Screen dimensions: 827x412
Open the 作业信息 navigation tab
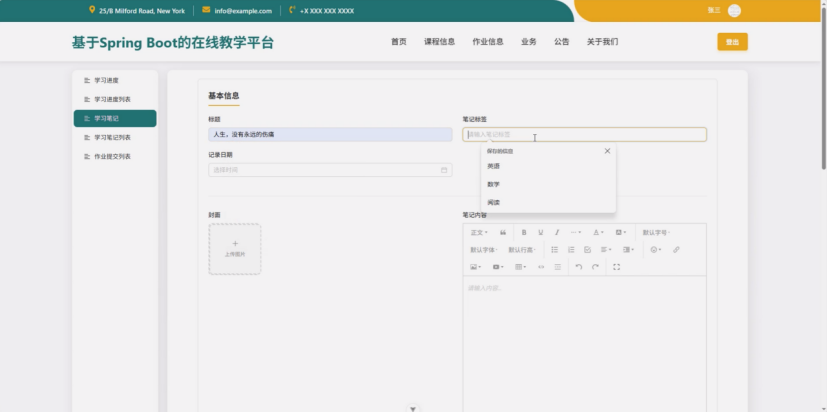488,42
